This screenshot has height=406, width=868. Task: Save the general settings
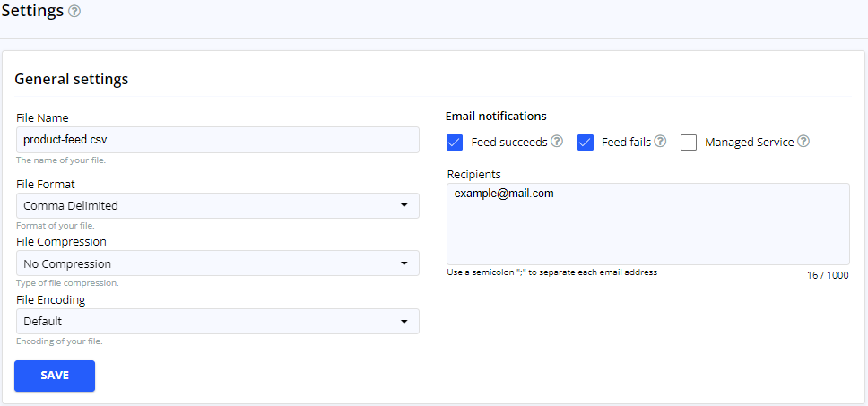click(x=55, y=376)
